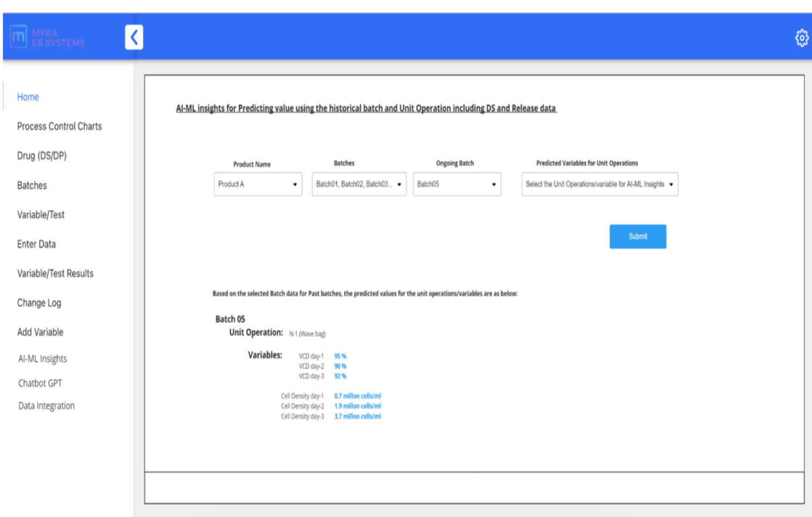Open the Variable/Test page
812x517 pixels.
pyautogui.click(x=41, y=214)
